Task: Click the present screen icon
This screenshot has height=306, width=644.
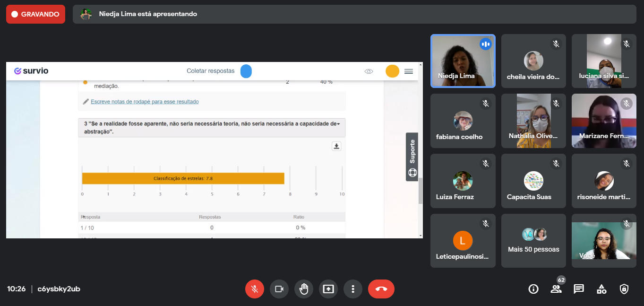Action: click(x=328, y=289)
